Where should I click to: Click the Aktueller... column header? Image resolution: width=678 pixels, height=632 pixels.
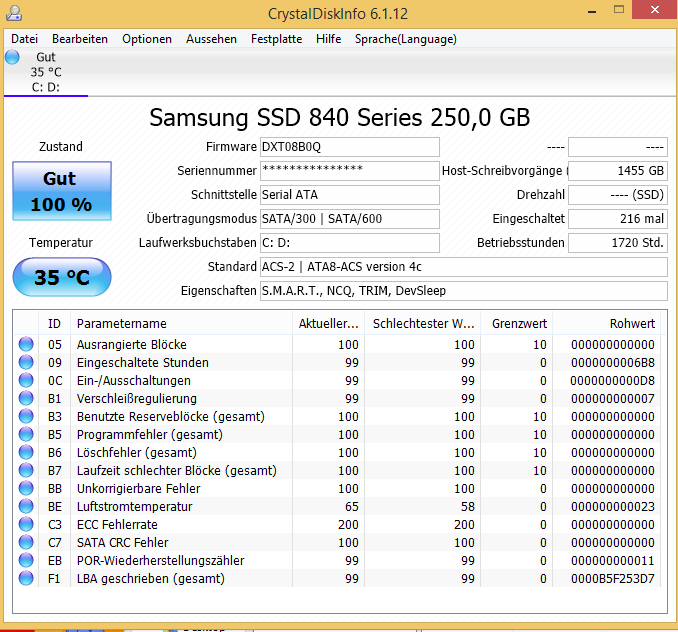point(329,323)
